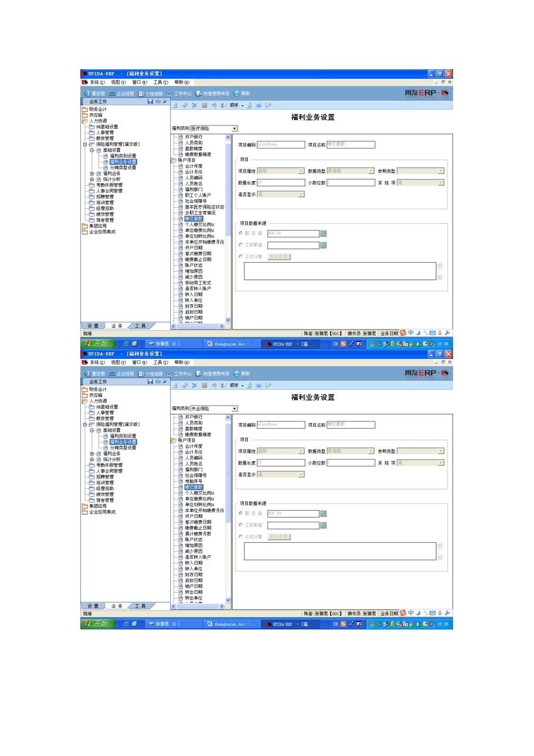Open 视图 menu in 医疗保险 window
This screenshot has width=534, height=756.
118,82
